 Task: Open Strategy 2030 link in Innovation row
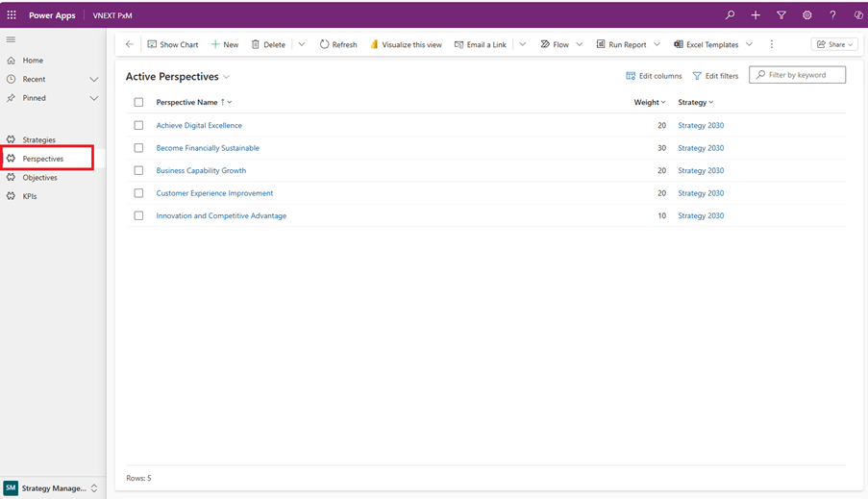[x=701, y=216]
